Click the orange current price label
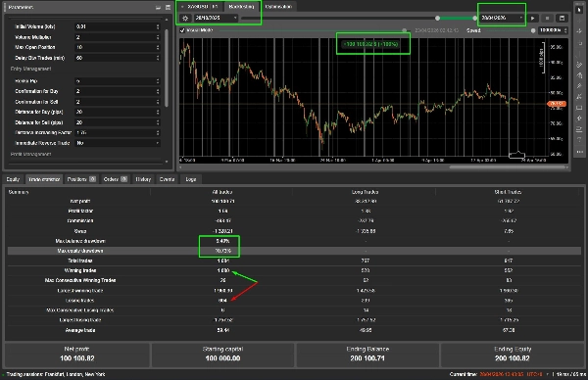Viewport: 588px width, 380px height. [x=556, y=104]
